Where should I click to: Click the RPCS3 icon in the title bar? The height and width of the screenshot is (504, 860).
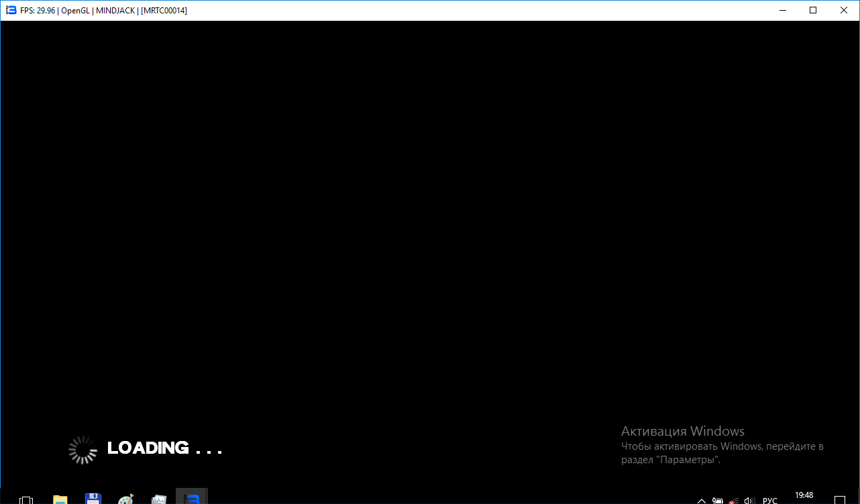[10, 10]
